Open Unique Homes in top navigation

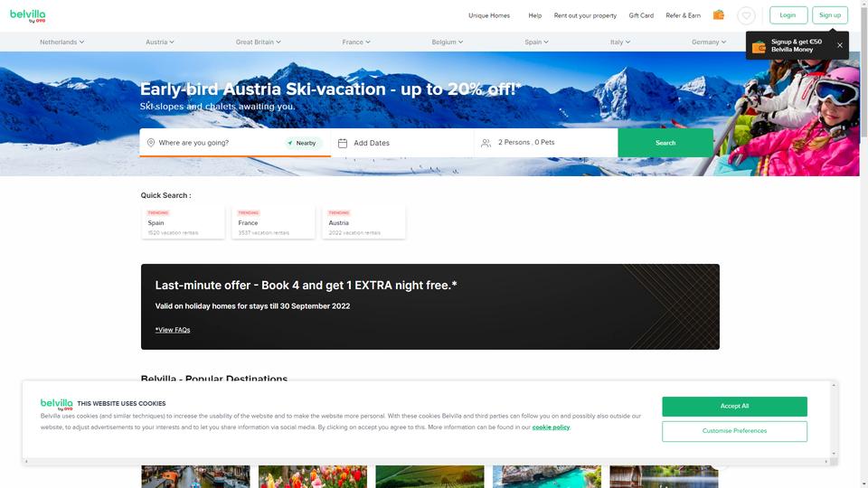coord(489,15)
